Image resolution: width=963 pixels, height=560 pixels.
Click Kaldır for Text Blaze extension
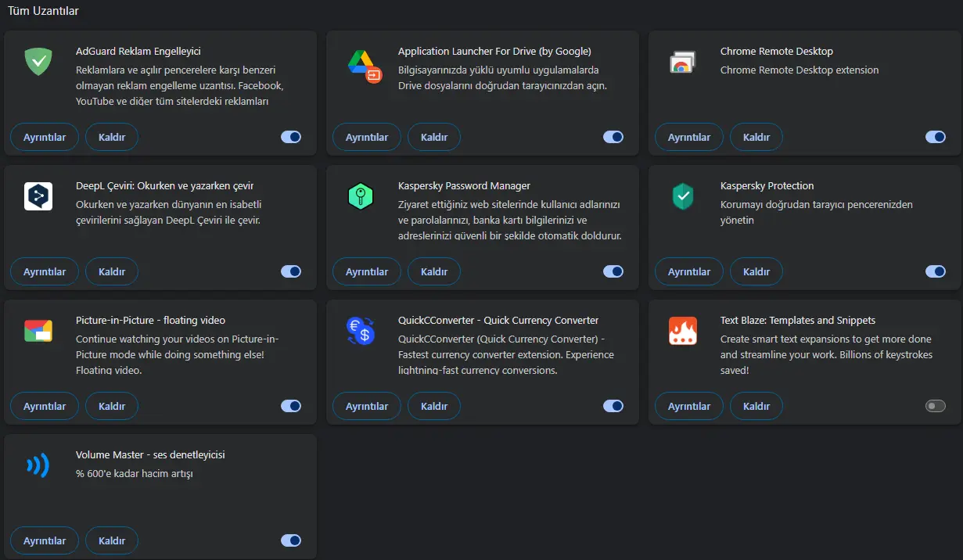point(756,406)
